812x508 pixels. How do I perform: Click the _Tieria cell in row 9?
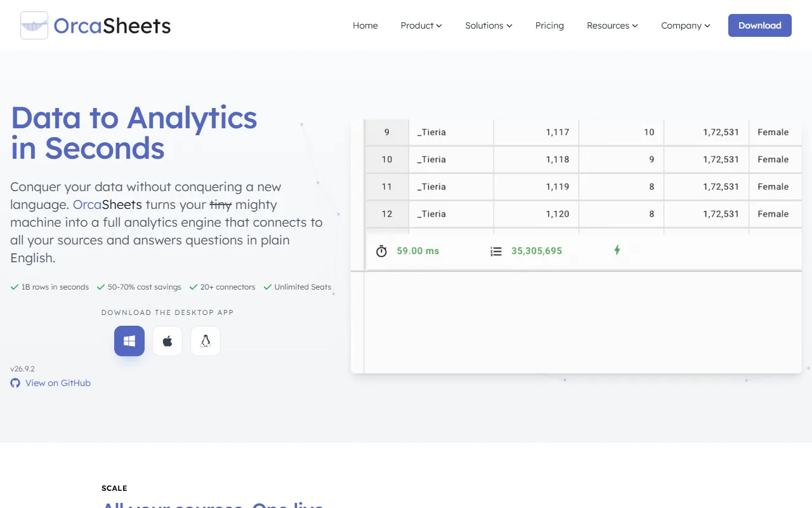click(451, 132)
